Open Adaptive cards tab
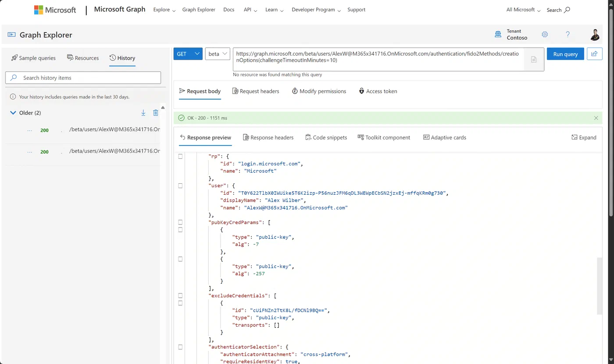 [x=445, y=137]
